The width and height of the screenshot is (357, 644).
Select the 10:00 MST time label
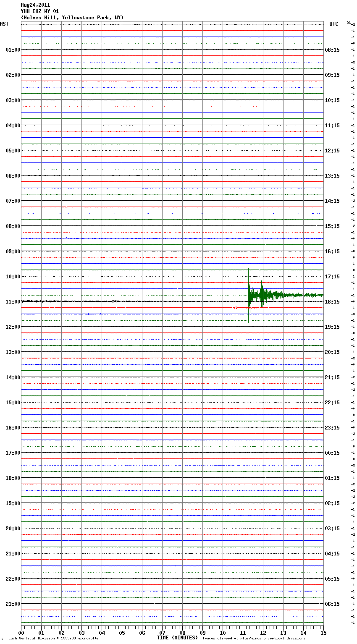13,277
